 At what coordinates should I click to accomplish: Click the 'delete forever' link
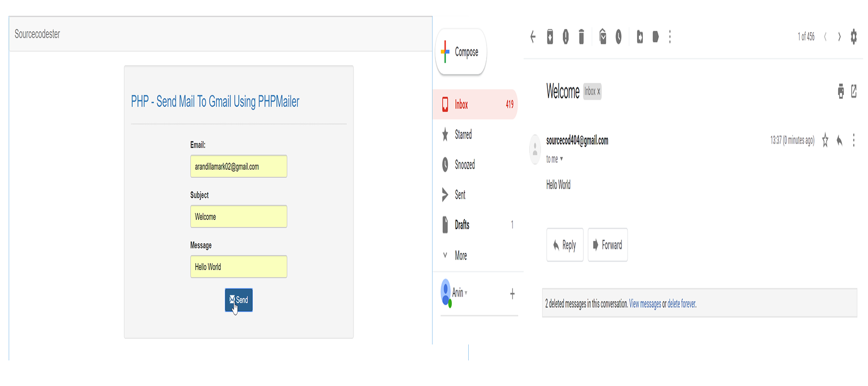681,304
